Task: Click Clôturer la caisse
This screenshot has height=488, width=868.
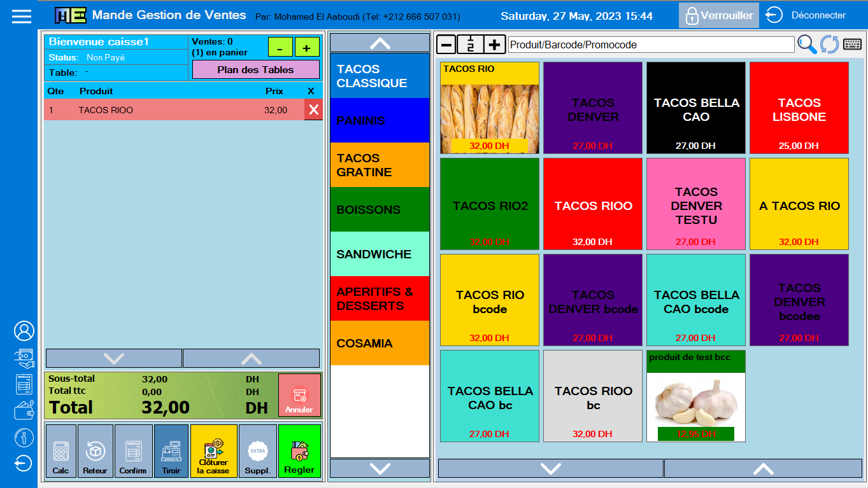Action: 213,451
